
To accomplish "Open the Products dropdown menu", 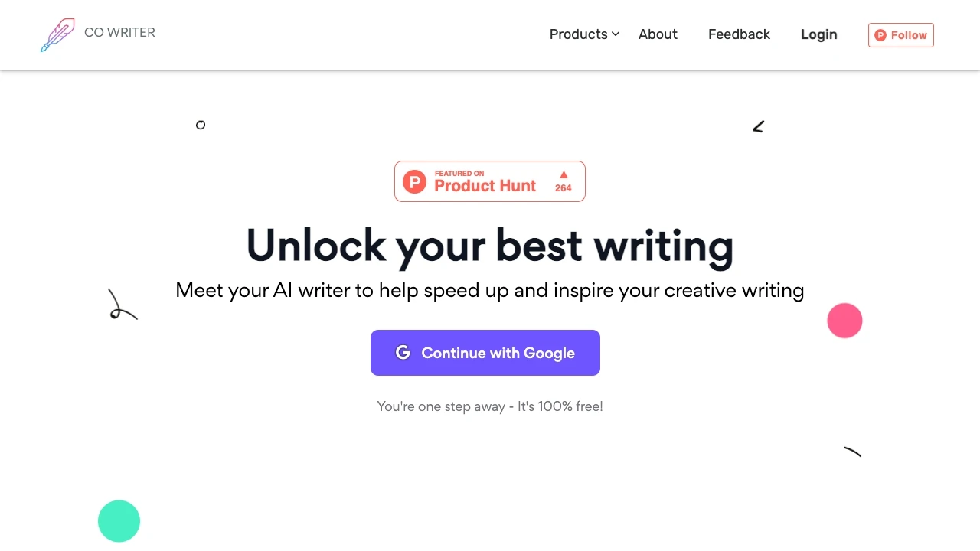I will [x=579, y=34].
